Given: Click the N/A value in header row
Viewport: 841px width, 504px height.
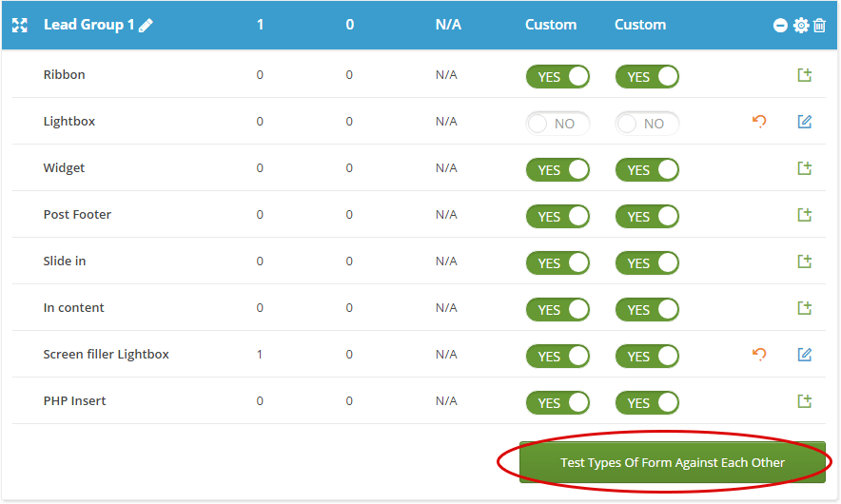Looking at the screenshot, I should [x=448, y=25].
